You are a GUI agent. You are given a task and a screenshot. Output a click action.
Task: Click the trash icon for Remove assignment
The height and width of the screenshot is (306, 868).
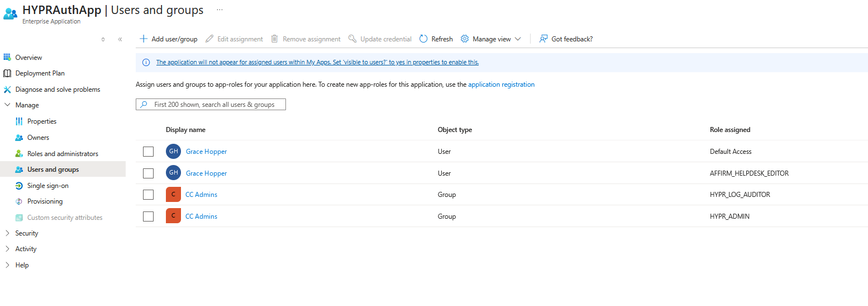point(274,39)
